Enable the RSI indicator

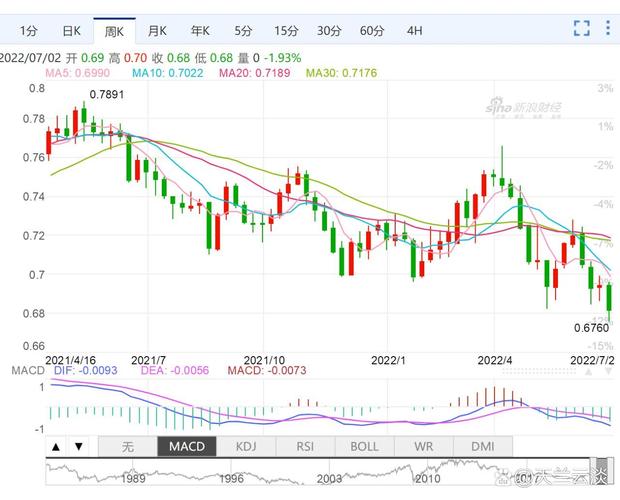304,446
